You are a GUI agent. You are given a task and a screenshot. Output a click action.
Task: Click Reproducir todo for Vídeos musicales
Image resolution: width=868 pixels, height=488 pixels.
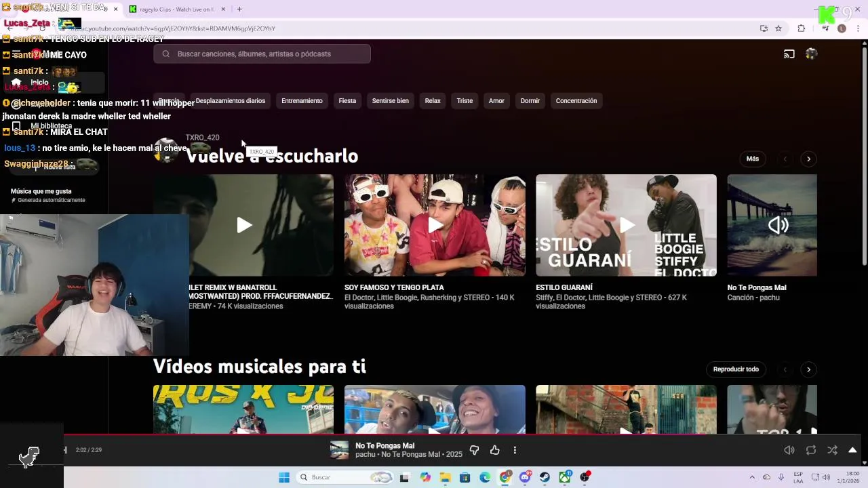736,369
